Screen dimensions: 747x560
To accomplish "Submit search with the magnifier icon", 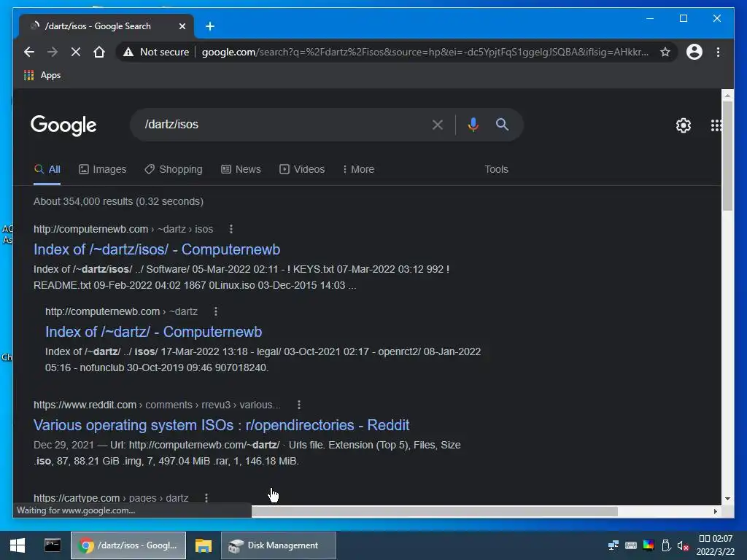I will 502,125.
